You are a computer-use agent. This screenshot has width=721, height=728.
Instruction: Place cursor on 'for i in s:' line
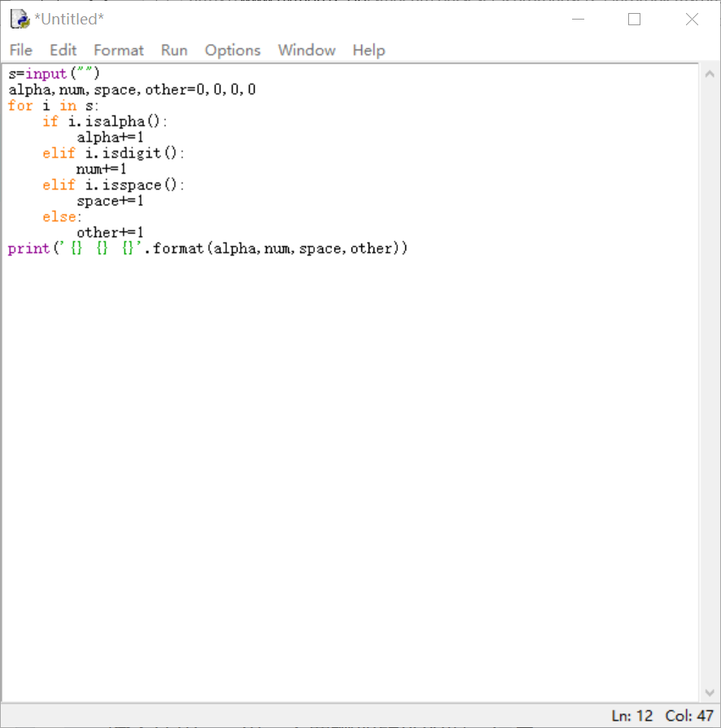53,105
